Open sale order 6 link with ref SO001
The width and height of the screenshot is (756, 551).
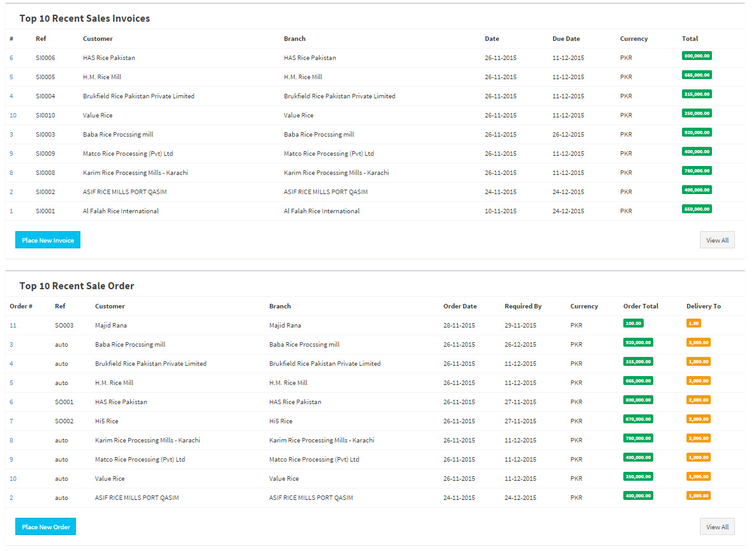coord(11,402)
